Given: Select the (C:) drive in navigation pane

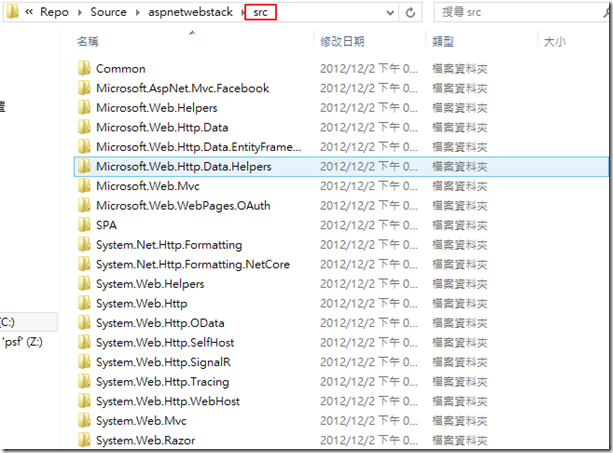Looking at the screenshot, I should pos(28,322).
